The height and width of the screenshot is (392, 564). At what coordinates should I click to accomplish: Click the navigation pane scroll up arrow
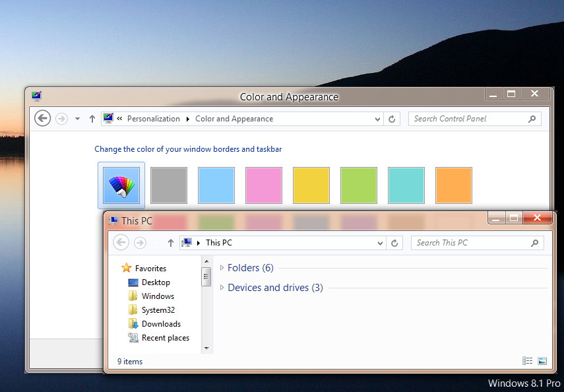point(206,261)
